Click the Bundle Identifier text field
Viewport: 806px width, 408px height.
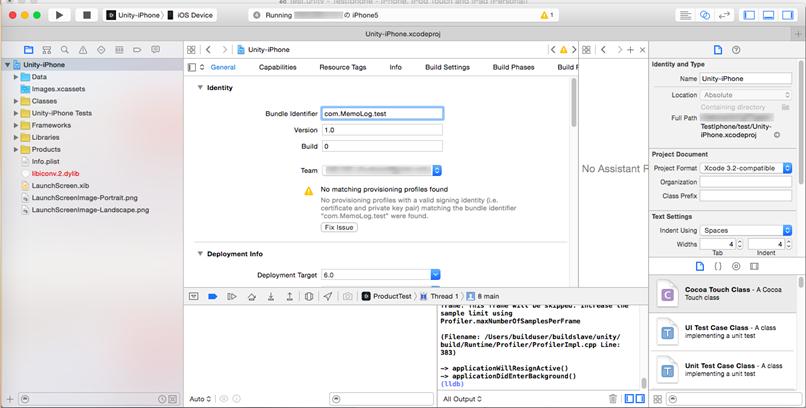[381, 114]
